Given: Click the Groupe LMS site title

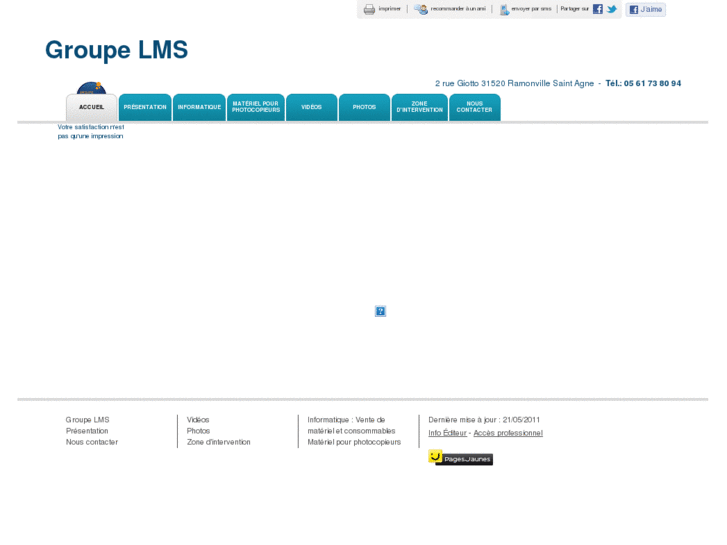Looking at the screenshot, I should (116, 50).
